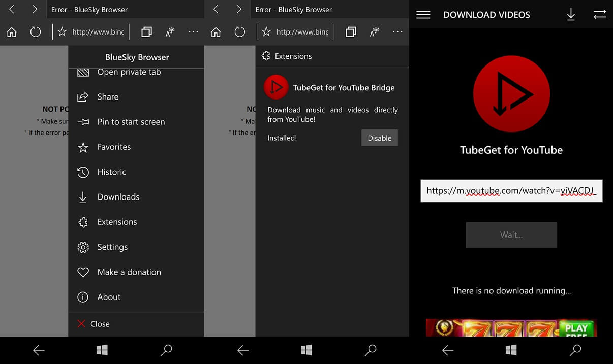Viewport: 613px width, 364px height.
Task: Click the clock icon beside Historic
Action: click(83, 172)
